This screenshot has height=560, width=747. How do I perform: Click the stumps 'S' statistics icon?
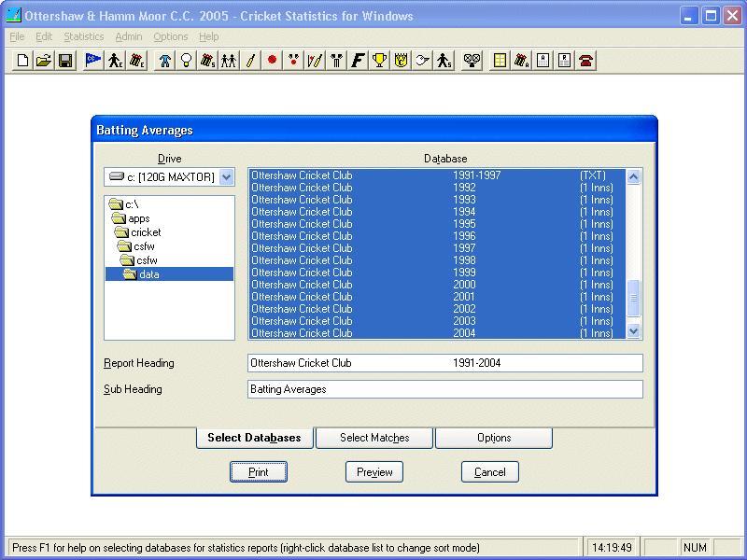[x=206, y=60]
